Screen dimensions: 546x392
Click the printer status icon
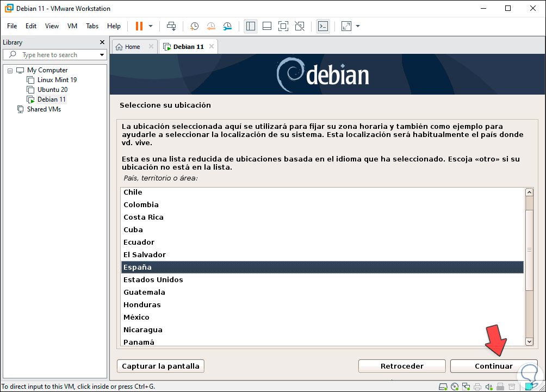477,387
